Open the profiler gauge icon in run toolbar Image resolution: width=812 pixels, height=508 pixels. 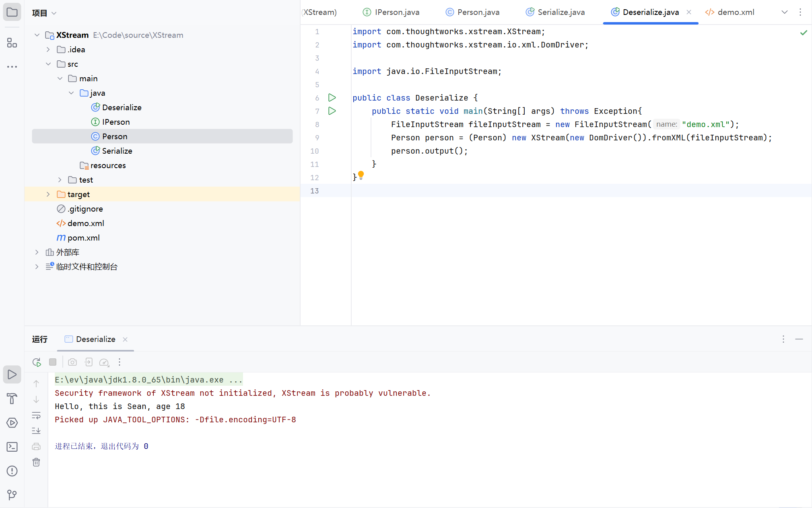104,362
